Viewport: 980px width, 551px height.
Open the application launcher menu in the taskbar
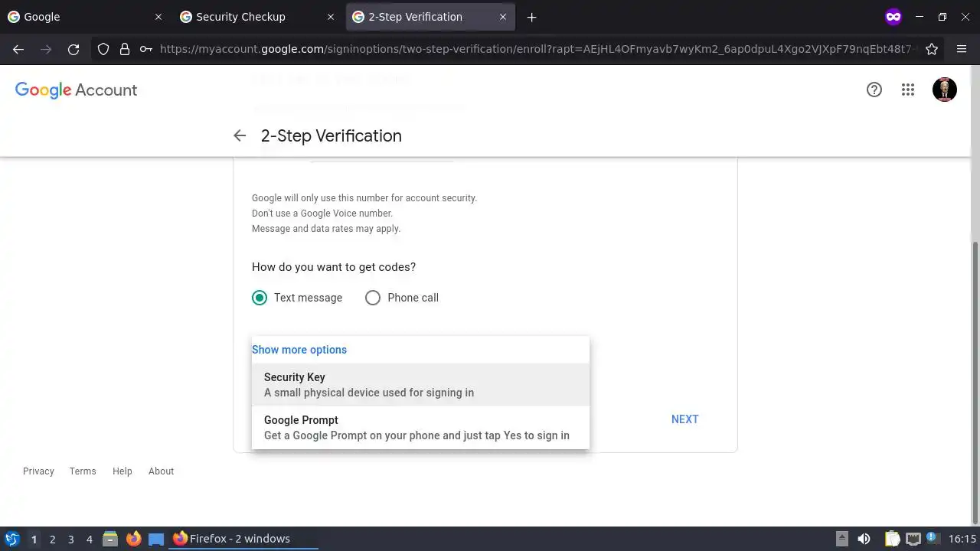[12, 539]
